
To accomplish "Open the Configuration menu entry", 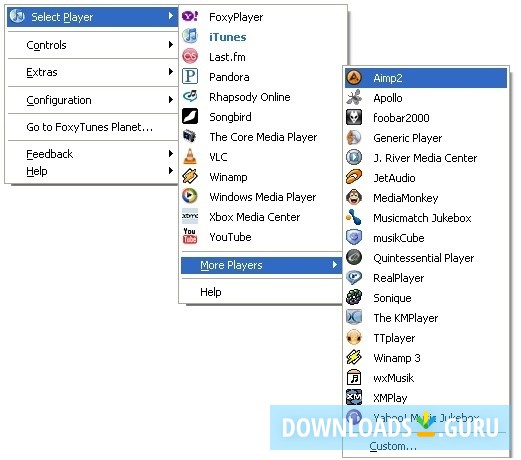I will click(93, 100).
